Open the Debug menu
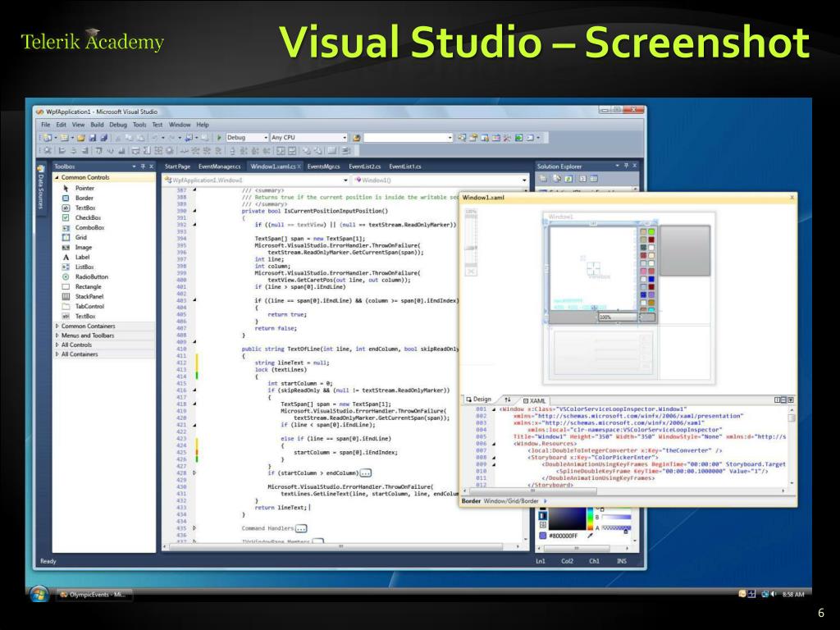840x630 pixels. point(118,125)
